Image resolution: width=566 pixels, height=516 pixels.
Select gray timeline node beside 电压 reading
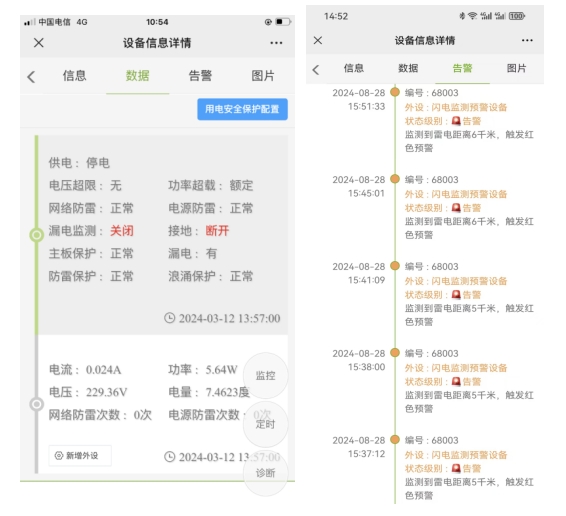(x=36, y=404)
